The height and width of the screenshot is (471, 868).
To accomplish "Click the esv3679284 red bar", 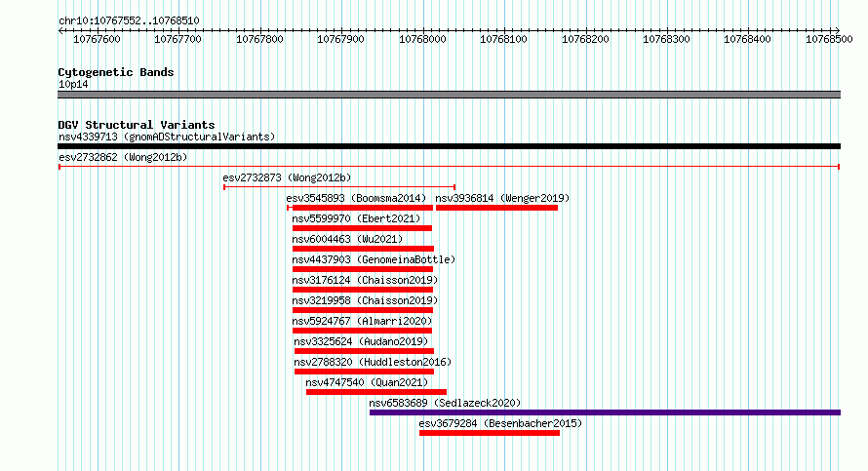I will pos(490,433).
